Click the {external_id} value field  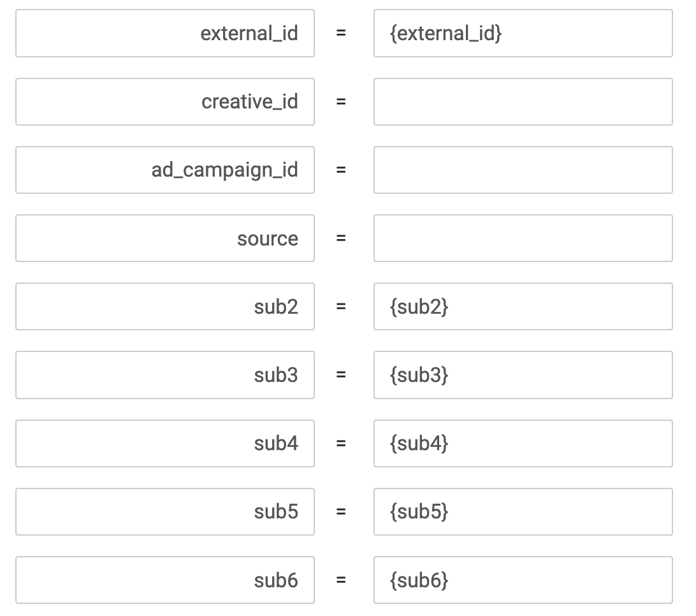click(x=523, y=33)
